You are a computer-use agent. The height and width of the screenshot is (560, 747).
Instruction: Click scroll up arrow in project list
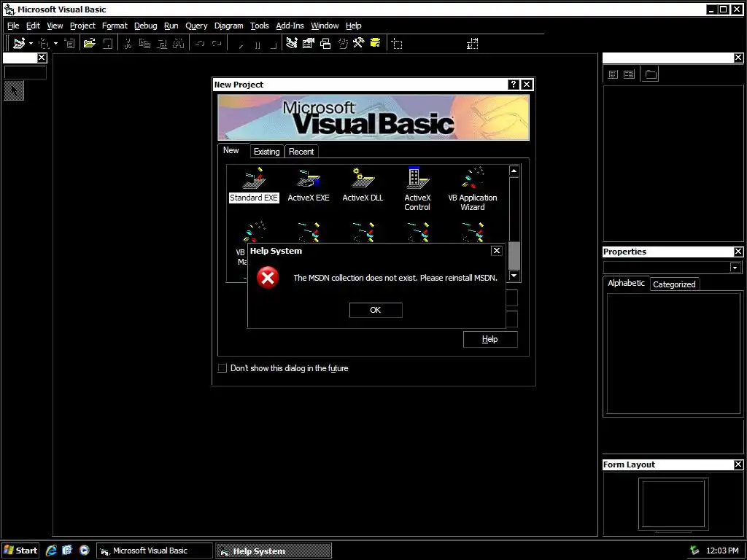tap(514, 171)
